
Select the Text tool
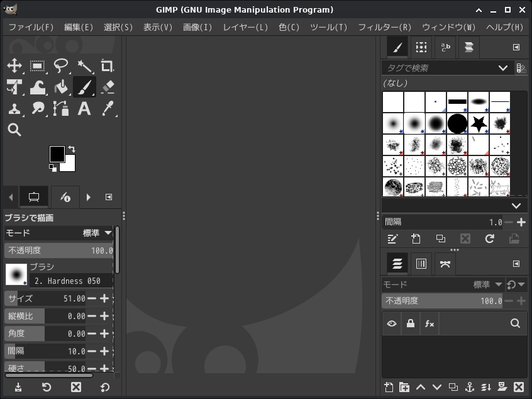point(84,109)
